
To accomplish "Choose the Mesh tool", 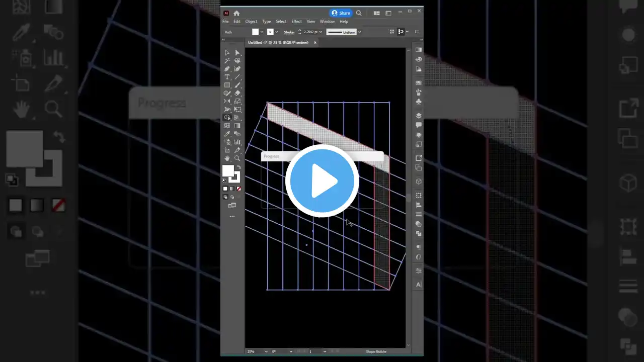I will coord(227,126).
